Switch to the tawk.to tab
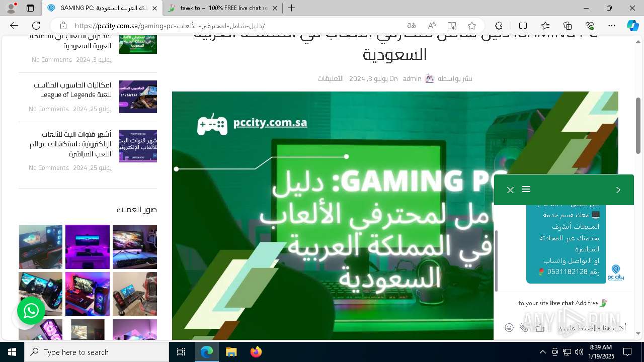This screenshot has height=362, width=644. click(223, 8)
